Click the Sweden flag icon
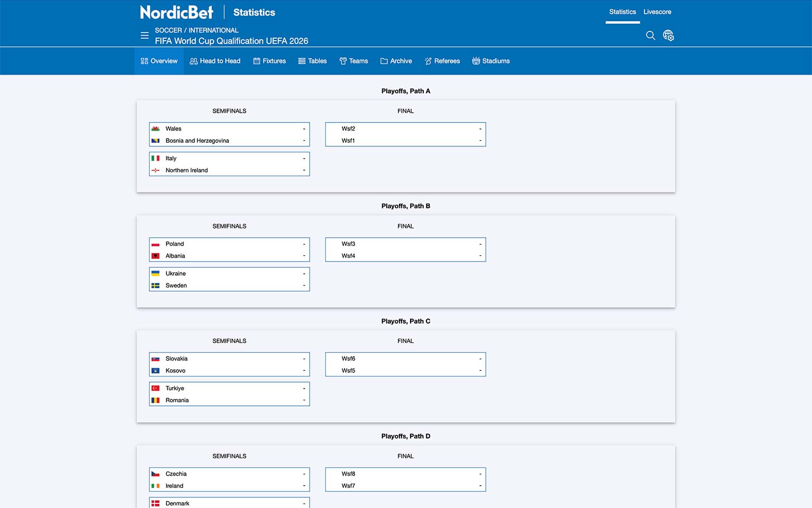This screenshot has width=812, height=508. pos(156,285)
